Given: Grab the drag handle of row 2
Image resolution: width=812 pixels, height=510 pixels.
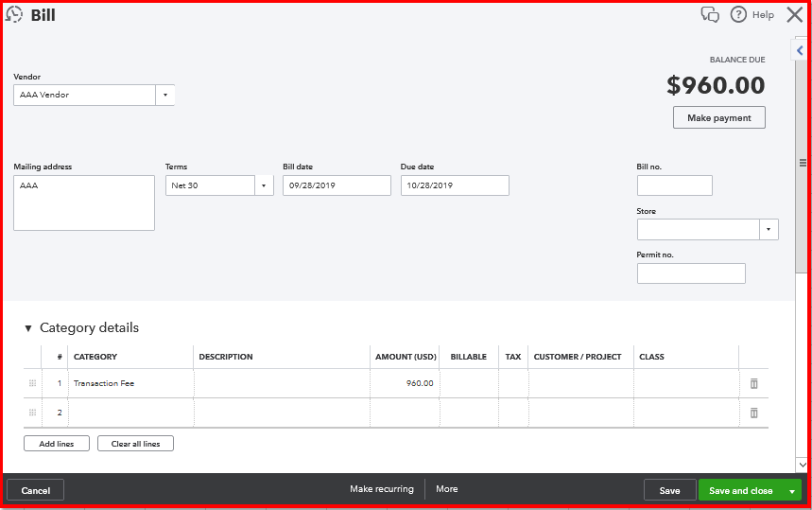Looking at the screenshot, I should coord(33,413).
